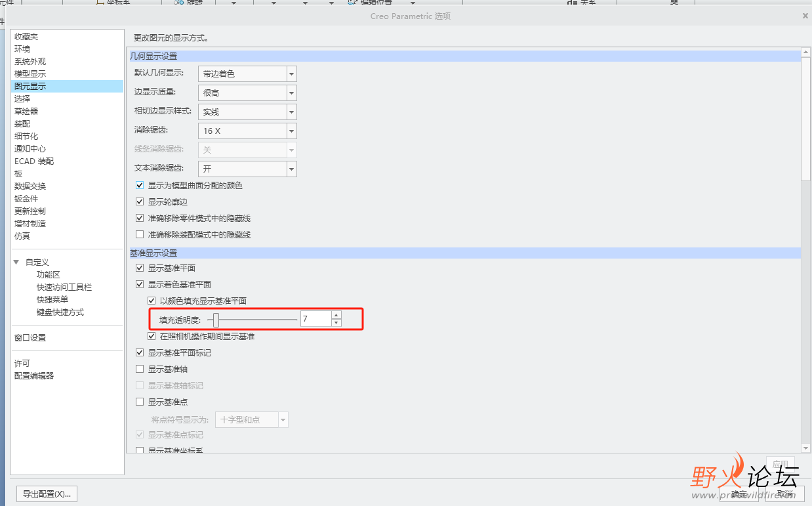The image size is (812, 506).
Task: Select 板 category
Action: point(18,174)
